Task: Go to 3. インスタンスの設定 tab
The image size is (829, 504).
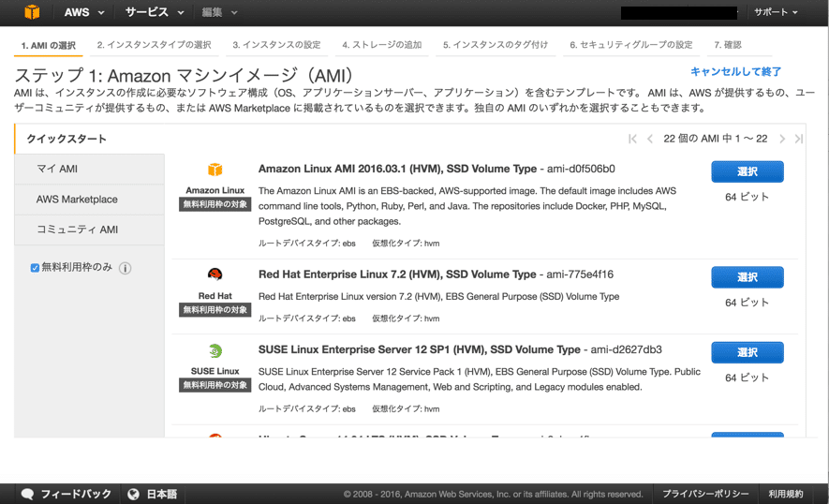Action: coord(276,45)
